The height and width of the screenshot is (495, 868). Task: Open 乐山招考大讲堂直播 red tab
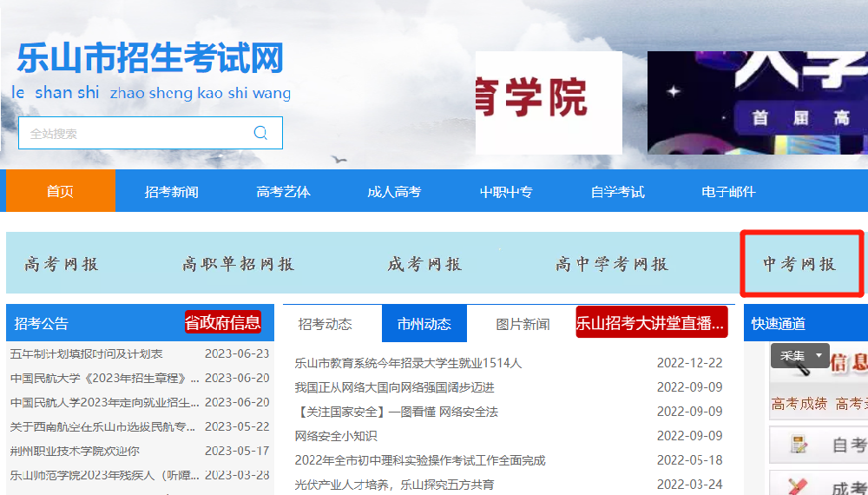[651, 323]
